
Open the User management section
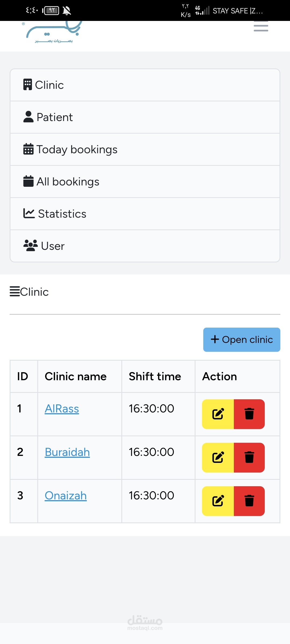(145, 246)
